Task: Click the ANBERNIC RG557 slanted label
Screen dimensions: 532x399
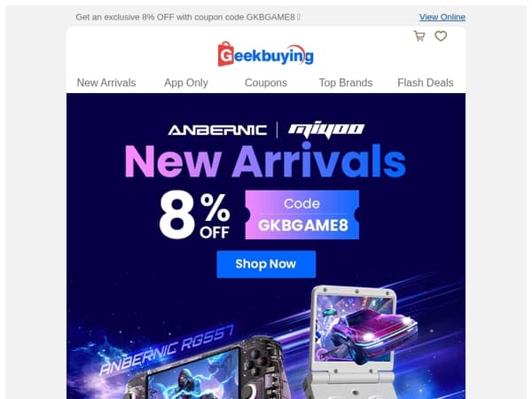Action: pyautogui.click(x=167, y=350)
